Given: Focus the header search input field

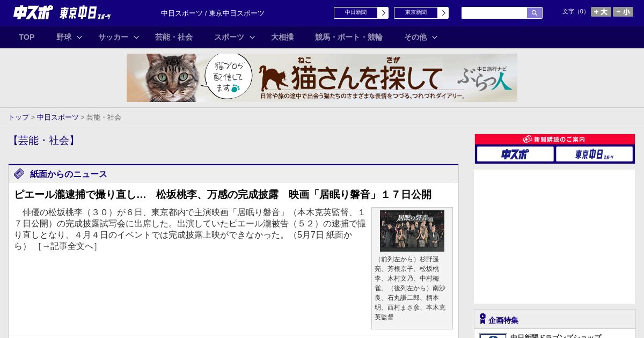Looking at the screenshot, I should click(x=494, y=13).
